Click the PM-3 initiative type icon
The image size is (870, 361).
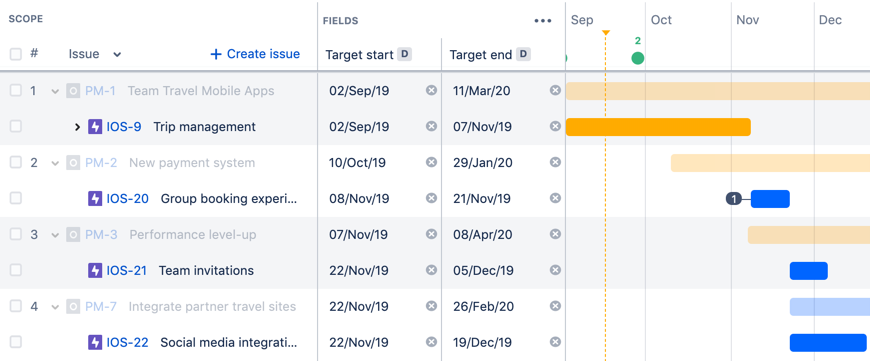[x=73, y=235]
